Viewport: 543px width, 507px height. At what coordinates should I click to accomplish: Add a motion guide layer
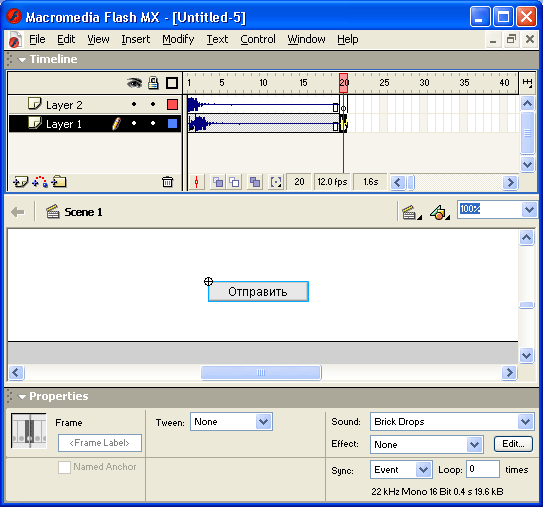coord(39,181)
